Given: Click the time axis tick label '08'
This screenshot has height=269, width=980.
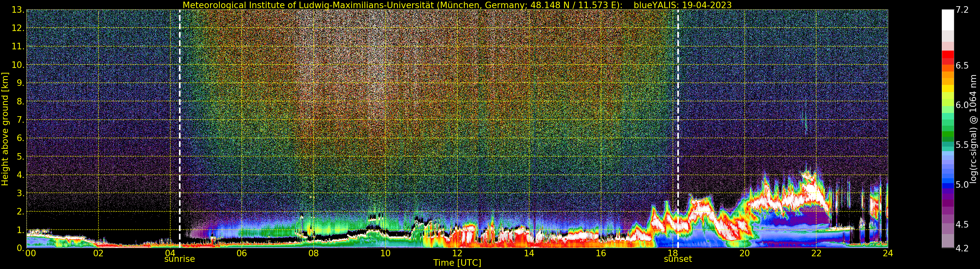Looking at the screenshot, I should 313,253.
